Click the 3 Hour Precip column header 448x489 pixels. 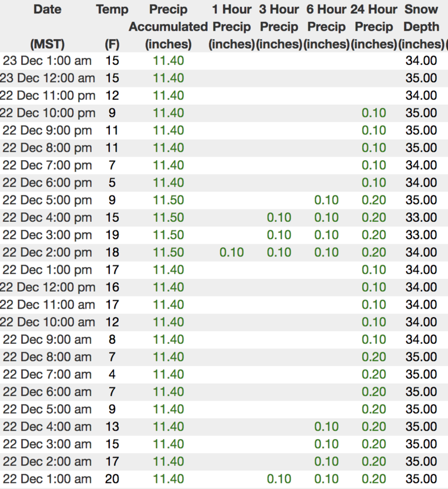coord(279,26)
